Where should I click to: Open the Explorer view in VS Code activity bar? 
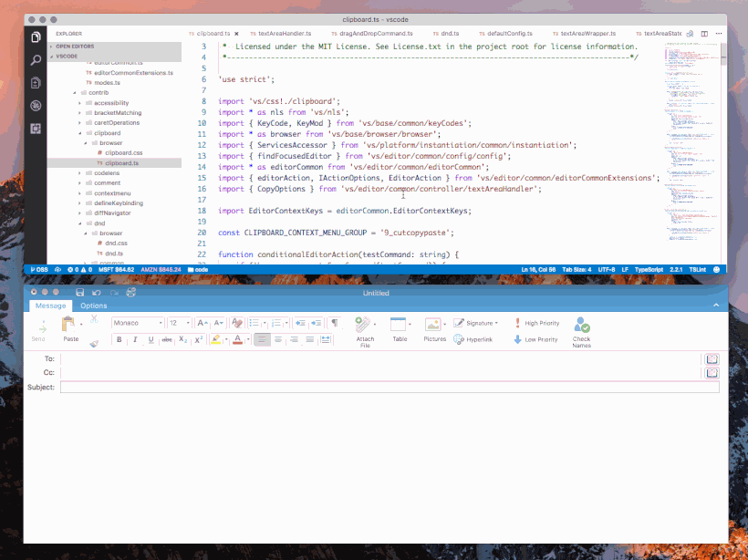(x=36, y=36)
